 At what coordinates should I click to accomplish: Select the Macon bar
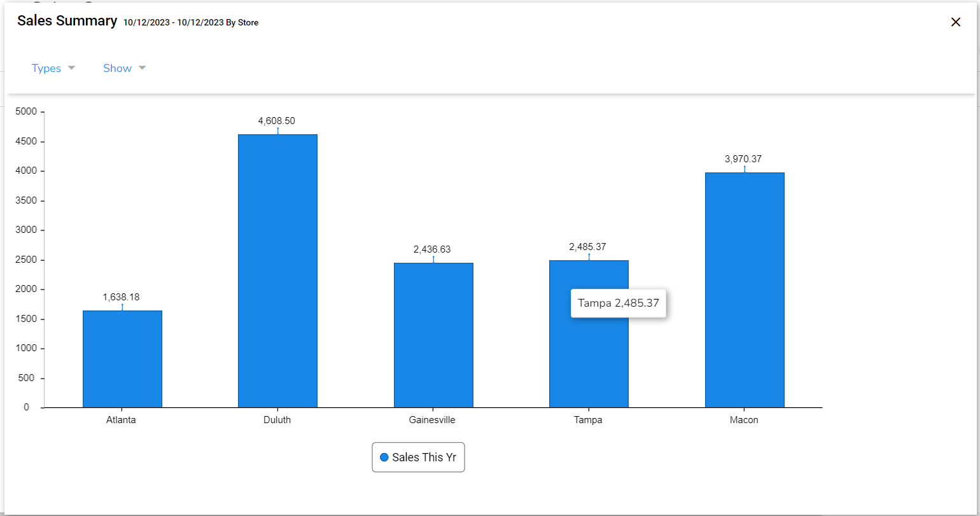745,289
